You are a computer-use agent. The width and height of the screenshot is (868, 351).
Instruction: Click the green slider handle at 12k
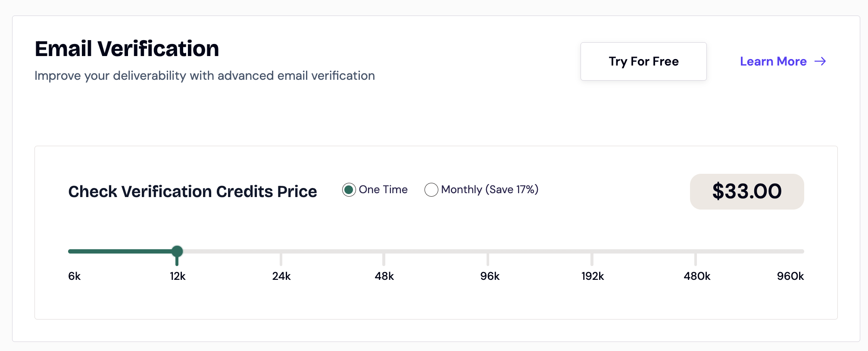[x=177, y=251]
